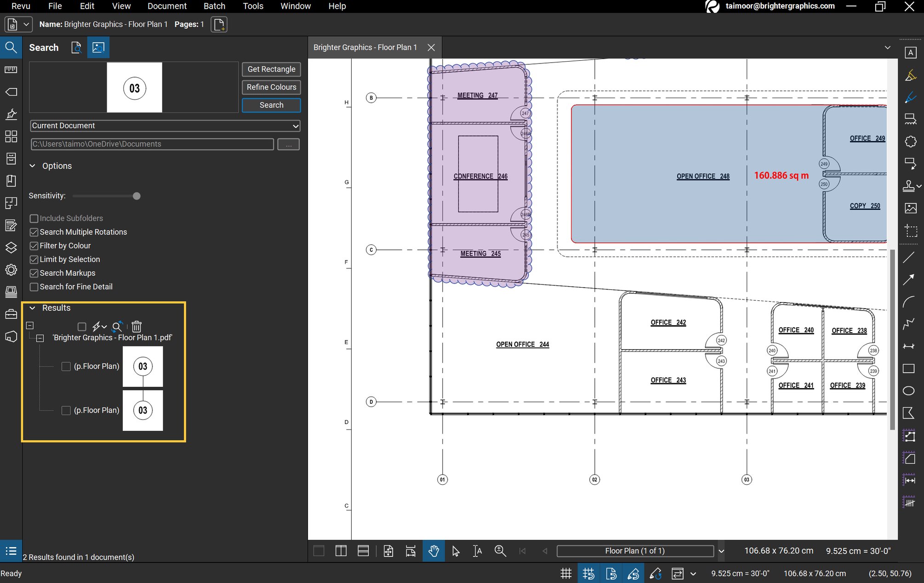The width and height of the screenshot is (924, 583).
Task: Select the Stamp tool in the right toolbar
Action: tap(909, 186)
